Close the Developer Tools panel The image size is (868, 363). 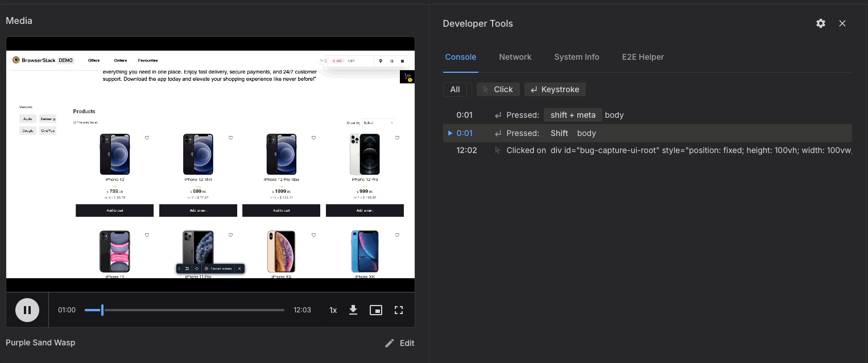point(842,23)
